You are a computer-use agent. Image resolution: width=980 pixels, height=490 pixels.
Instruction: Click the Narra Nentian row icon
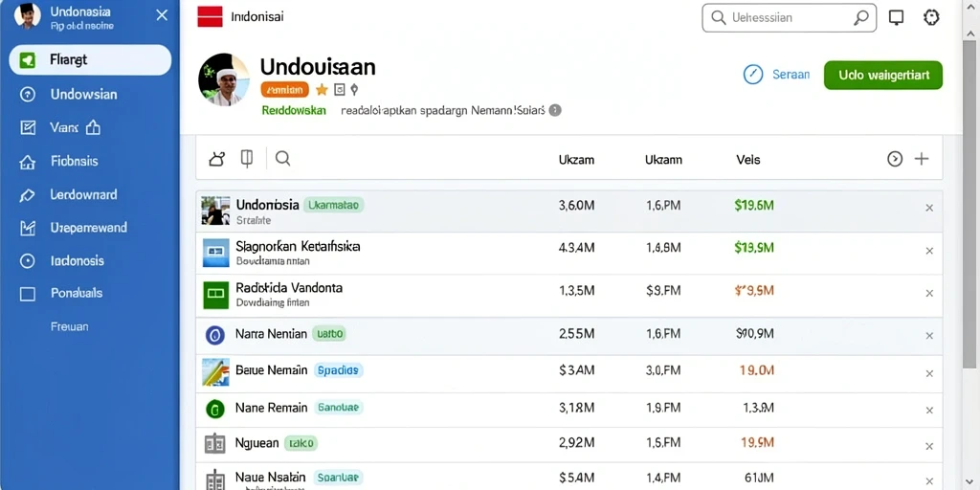pos(215,336)
